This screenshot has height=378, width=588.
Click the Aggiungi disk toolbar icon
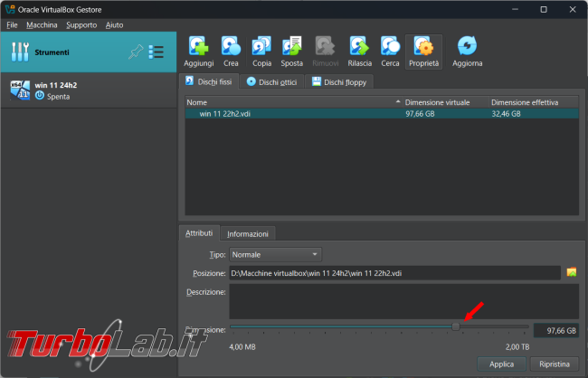click(198, 52)
